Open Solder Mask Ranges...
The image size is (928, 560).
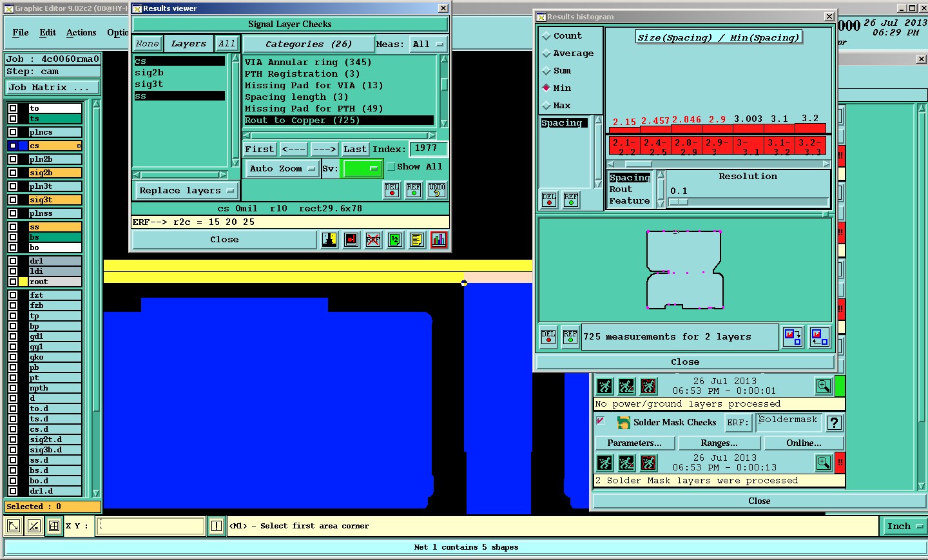719,443
